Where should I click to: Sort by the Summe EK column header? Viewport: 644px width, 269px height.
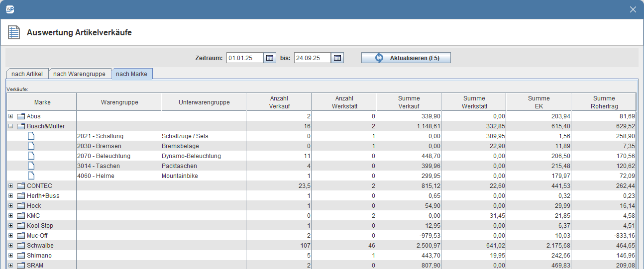tap(538, 102)
